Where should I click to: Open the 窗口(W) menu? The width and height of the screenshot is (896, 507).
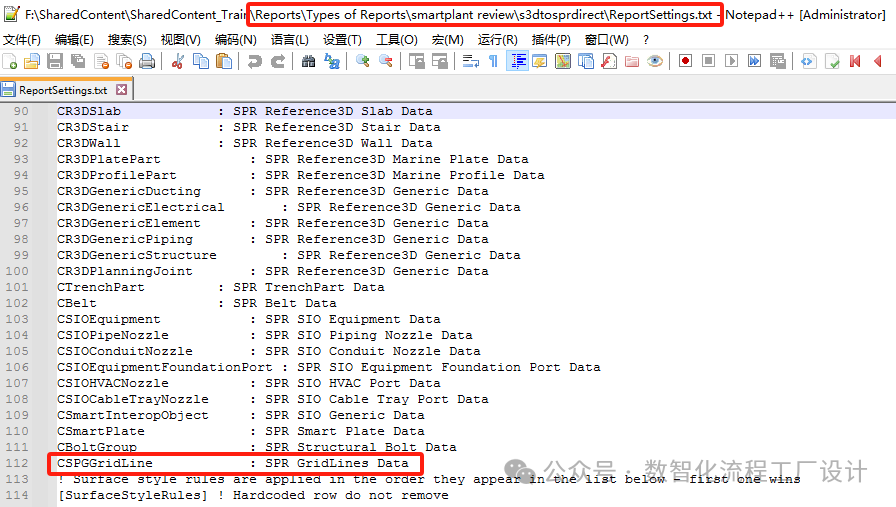point(606,39)
